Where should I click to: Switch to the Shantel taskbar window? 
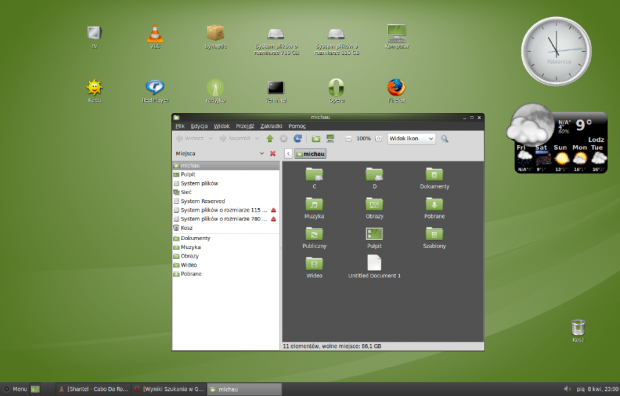click(94, 389)
